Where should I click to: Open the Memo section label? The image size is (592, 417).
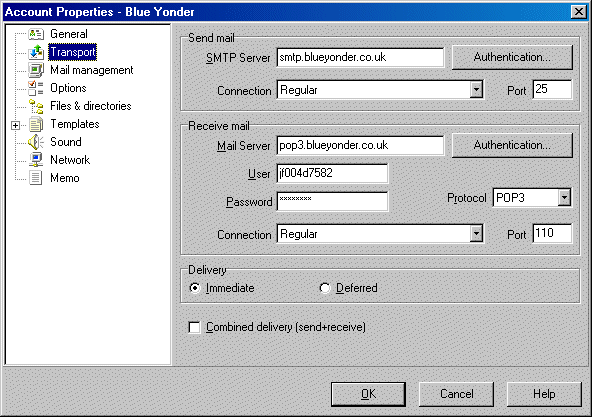(65, 178)
